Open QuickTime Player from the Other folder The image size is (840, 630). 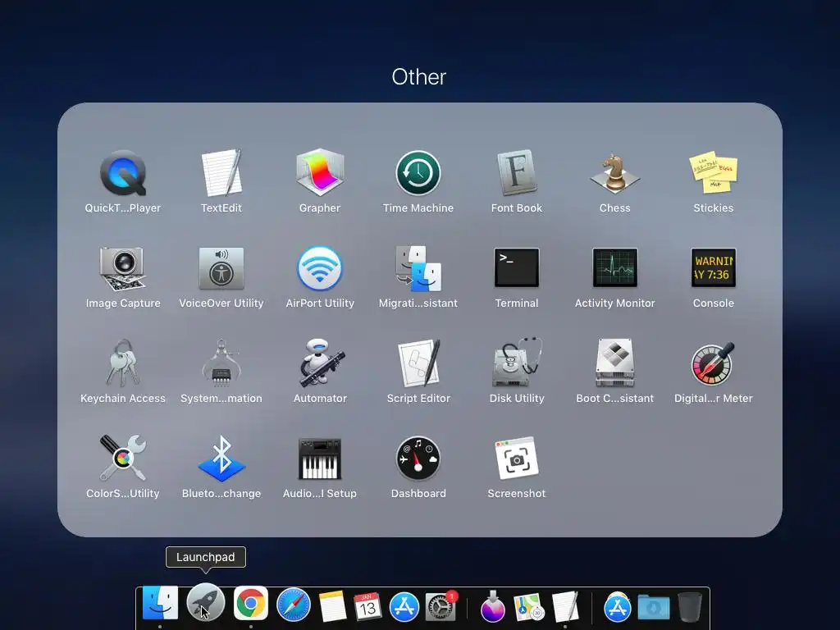tap(123, 173)
